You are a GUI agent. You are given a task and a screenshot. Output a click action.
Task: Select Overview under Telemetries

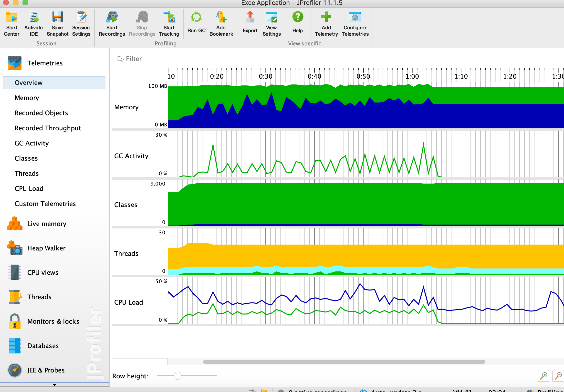pos(54,83)
